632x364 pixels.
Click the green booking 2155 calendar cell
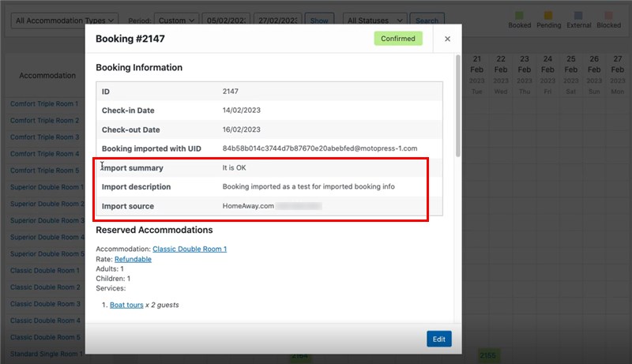[x=488, y=355]
